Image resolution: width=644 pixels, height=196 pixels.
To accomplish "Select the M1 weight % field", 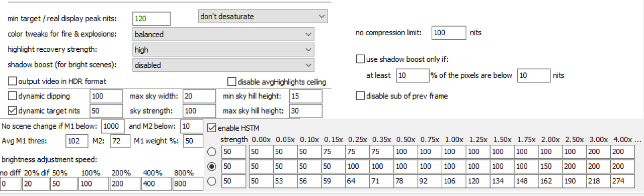I will pyautogui.click(x=193, y=141).
